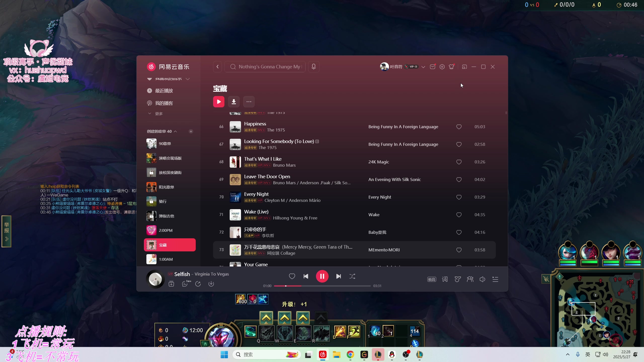This screenshot has width=644, height=362.
Task: Open album link MEmento·MORI
Action: click(384, 250)
